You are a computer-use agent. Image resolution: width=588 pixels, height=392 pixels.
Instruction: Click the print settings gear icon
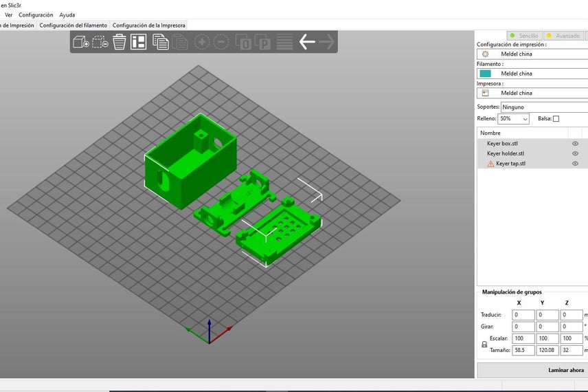[485, 54]
